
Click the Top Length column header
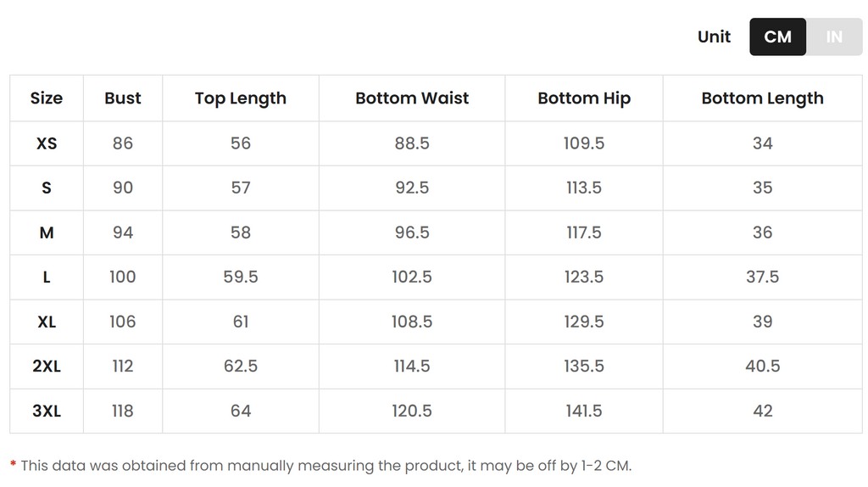pyautogui.click(x=241, y=98)
